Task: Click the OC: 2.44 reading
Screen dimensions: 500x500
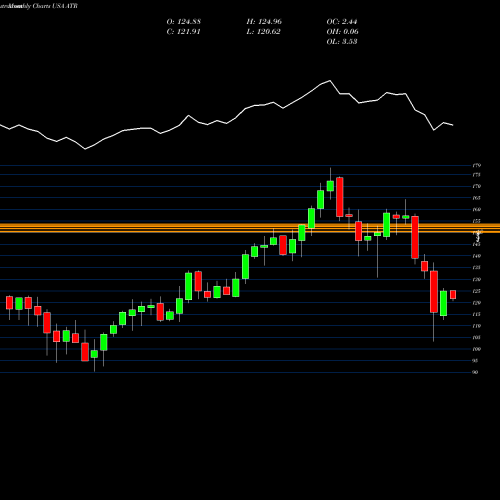Action: pyautogui.click(x=342, y=22)
